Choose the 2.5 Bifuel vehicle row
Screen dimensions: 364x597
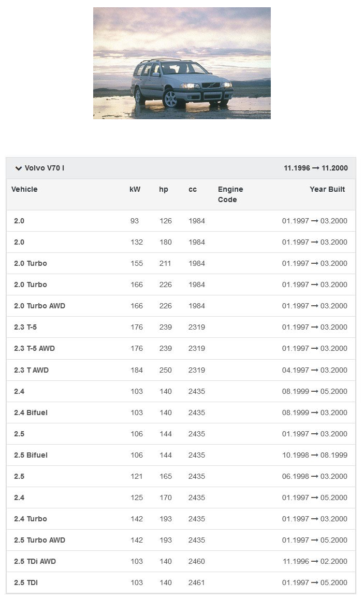(x=31, y=455)
